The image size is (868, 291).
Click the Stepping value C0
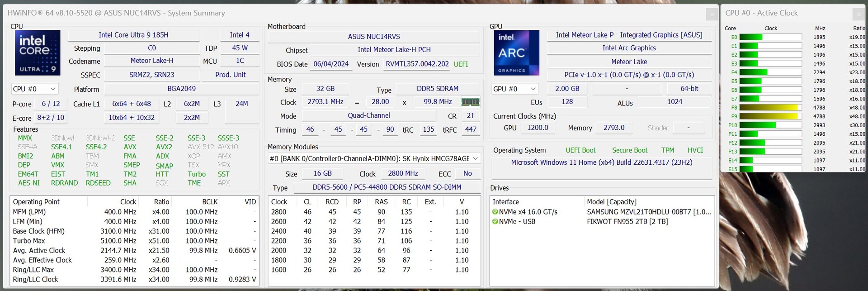[x=152, y=48]
